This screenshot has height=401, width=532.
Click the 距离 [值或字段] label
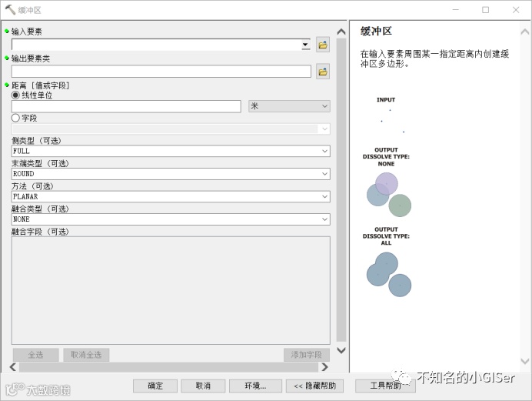coord(41,85)
